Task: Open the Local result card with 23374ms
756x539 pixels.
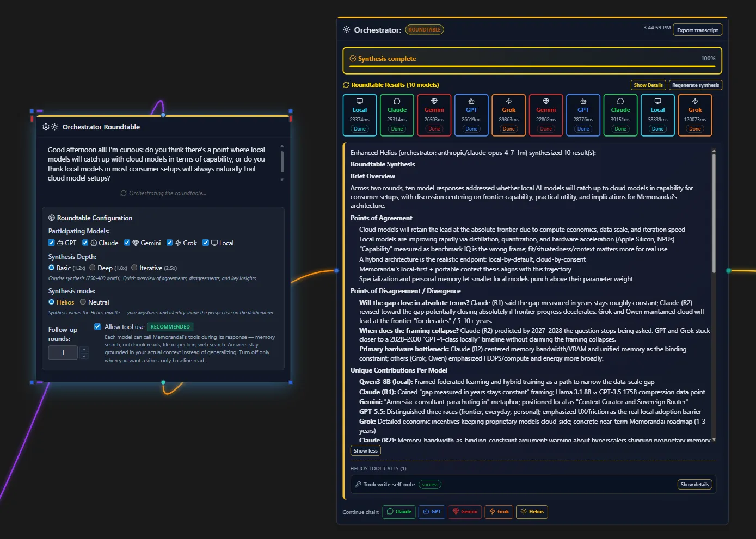Action: 360,115
